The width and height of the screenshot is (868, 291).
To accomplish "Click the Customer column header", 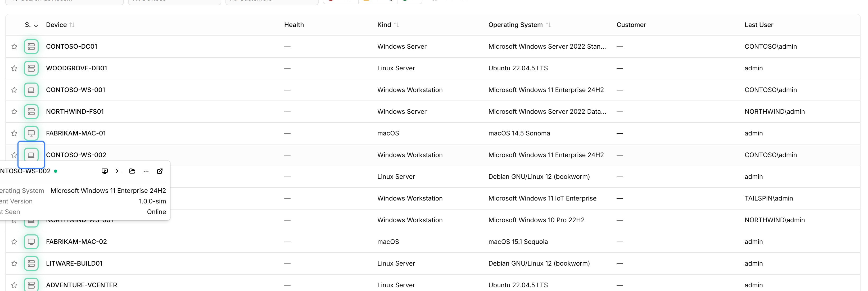I will pos(631,25).
